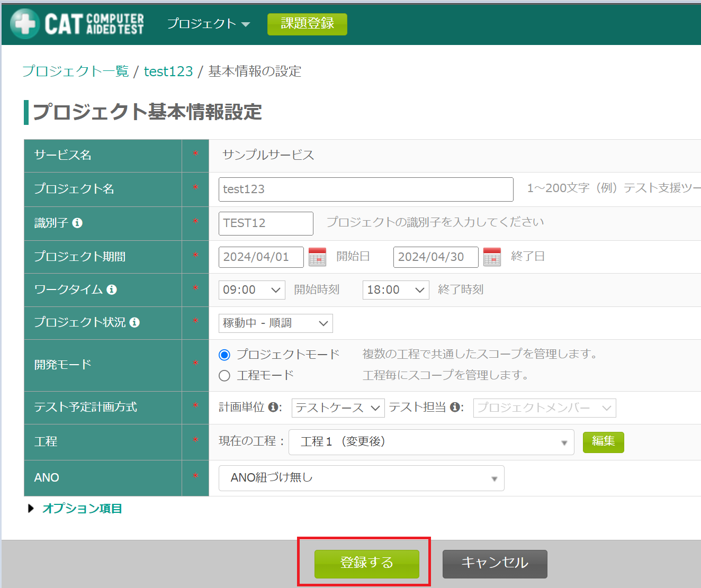Click the info icon beside ワークタイム
The image size is (701, 588).
(x=112, y=290)
